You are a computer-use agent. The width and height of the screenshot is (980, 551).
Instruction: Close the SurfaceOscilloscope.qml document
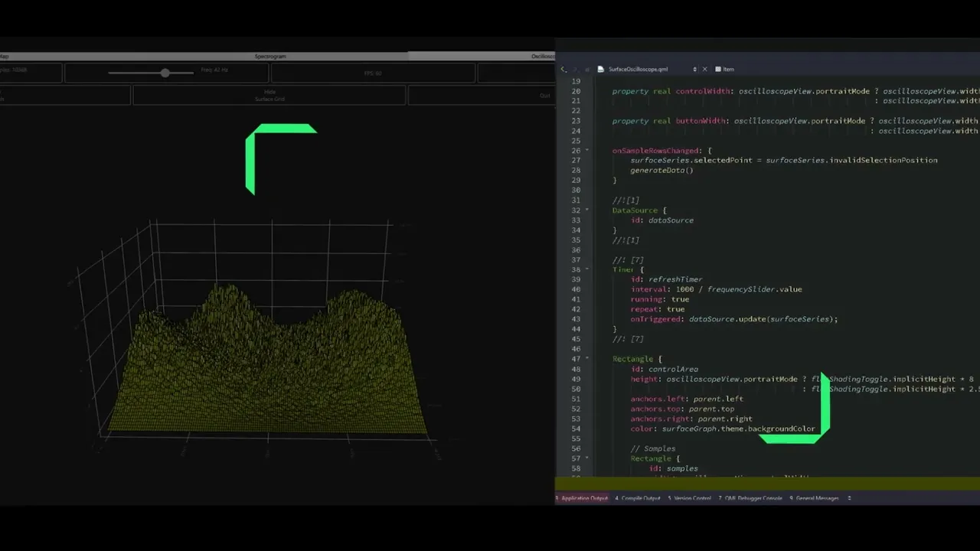(705, 69)
